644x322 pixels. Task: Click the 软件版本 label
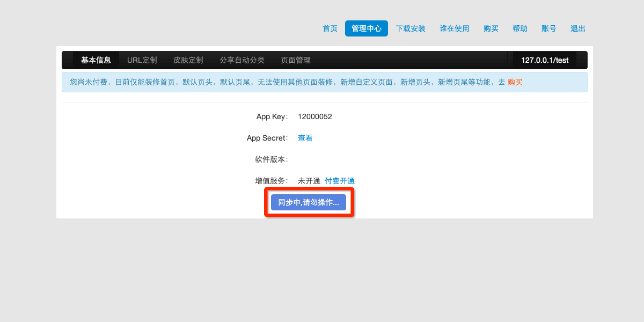(272, 159)
